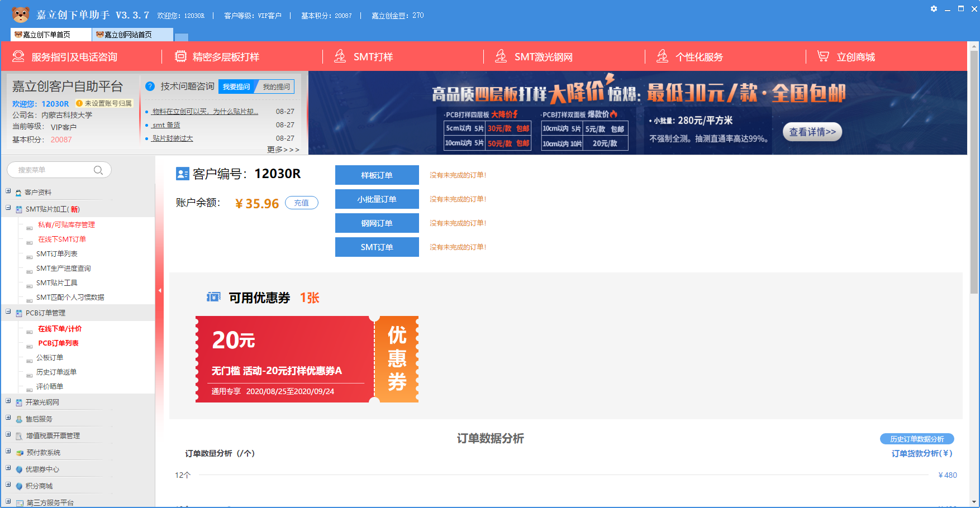Open the 更多>>> link
Viewport: 980px width, 508px height.
click(x=283, y=150)
